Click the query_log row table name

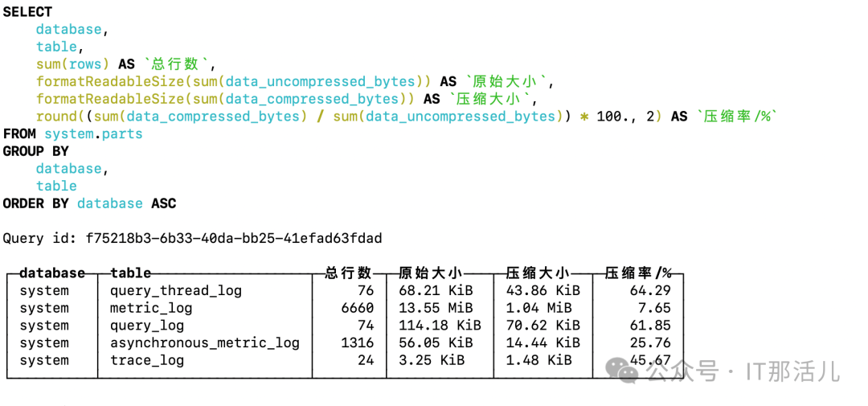147,326
